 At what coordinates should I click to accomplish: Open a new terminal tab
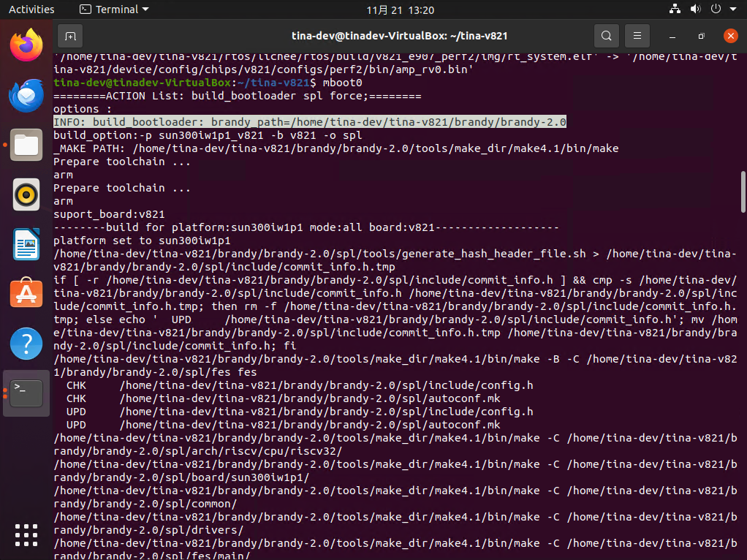pyautogui.click(x=70, y=36)
